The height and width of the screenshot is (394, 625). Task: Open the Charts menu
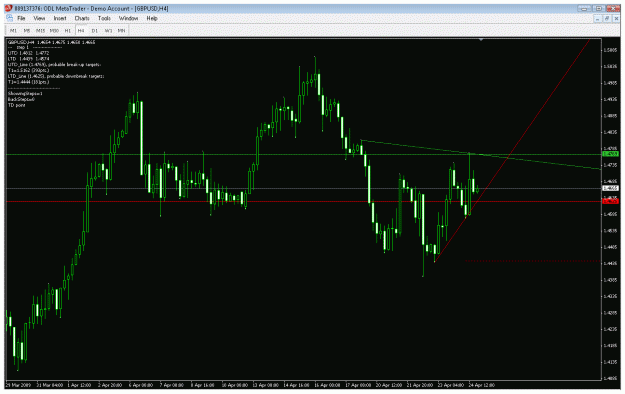pos(82,18)
